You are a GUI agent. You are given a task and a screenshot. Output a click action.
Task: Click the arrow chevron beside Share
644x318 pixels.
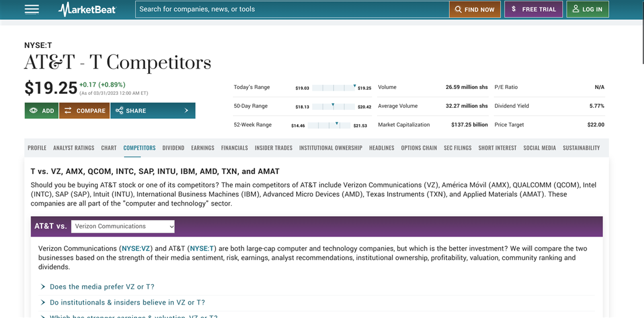pos(186,111)
